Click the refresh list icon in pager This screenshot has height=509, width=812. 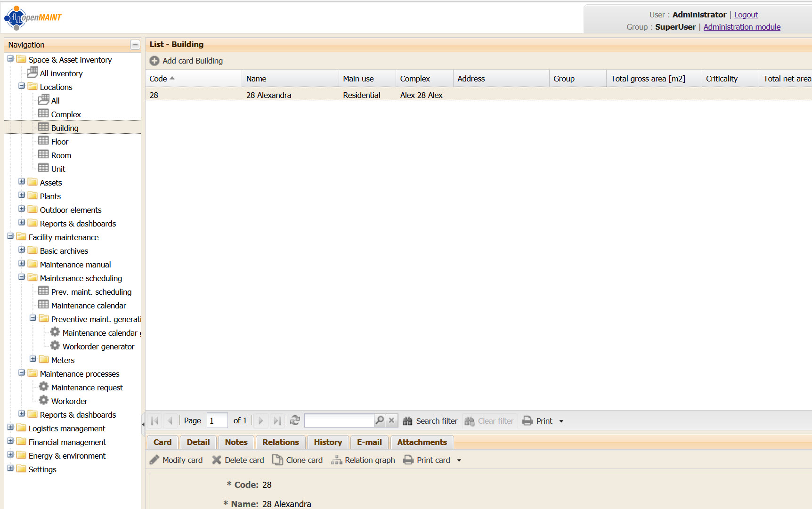(295, 420)
